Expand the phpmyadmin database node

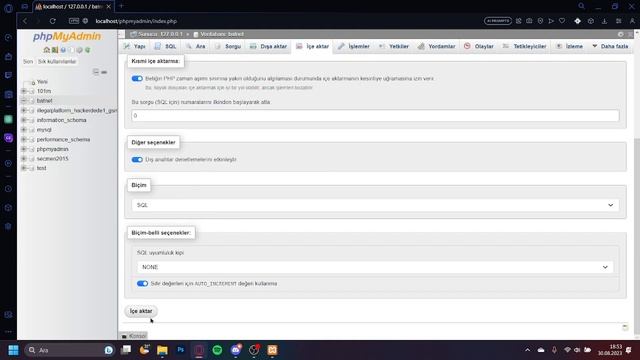pos(24,149)
